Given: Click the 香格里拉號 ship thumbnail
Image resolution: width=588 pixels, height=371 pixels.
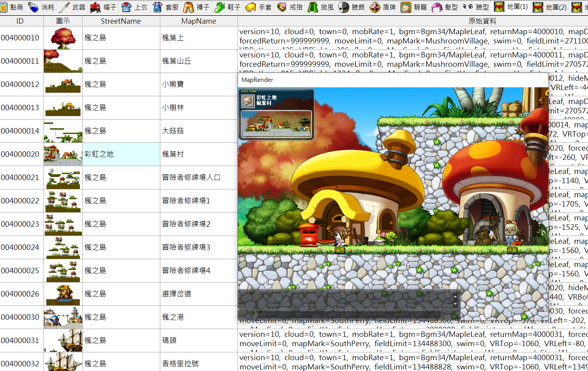Looking at the screenshot, I should point(63,362).
